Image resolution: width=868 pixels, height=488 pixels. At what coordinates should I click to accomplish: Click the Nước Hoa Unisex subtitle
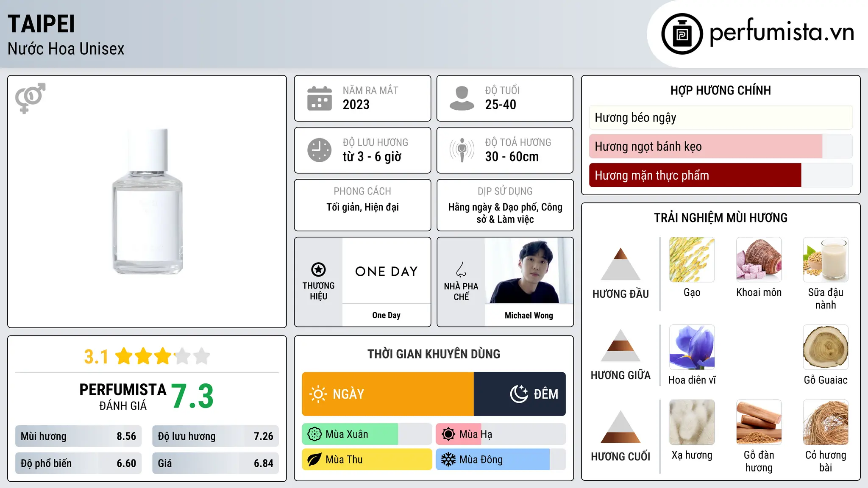[66, 49]
